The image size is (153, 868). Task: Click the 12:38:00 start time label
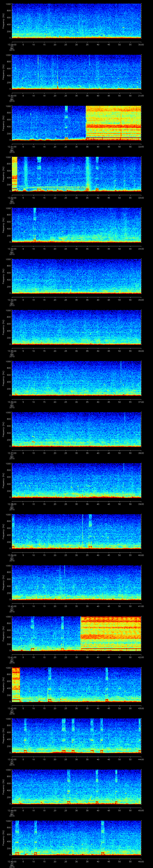[x=12, y=504]
